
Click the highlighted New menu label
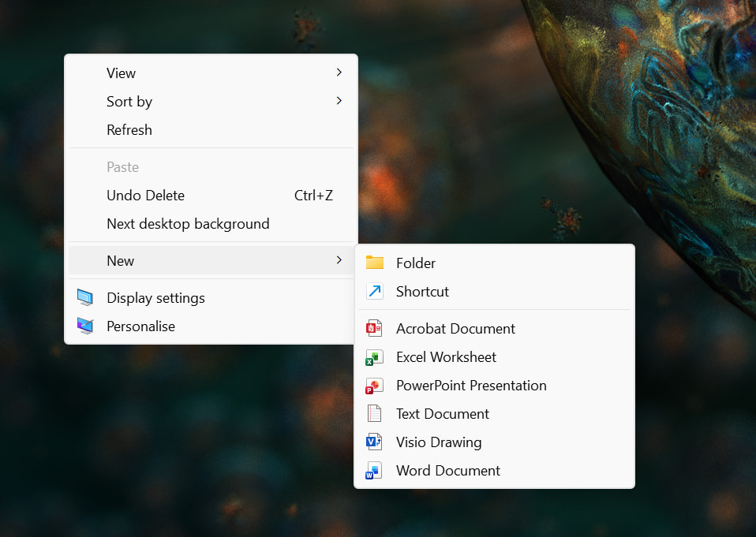121,261
